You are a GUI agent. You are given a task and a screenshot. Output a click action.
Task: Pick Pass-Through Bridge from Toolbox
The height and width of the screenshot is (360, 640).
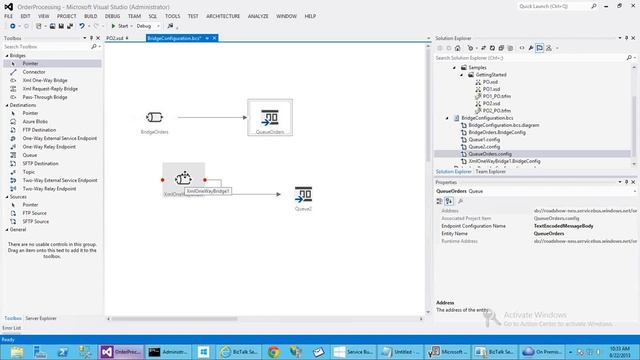45,97
